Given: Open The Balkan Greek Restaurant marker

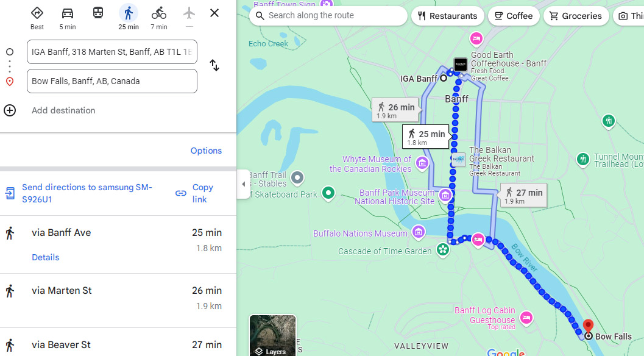Looking at the screenshot, I should [459, 160].
